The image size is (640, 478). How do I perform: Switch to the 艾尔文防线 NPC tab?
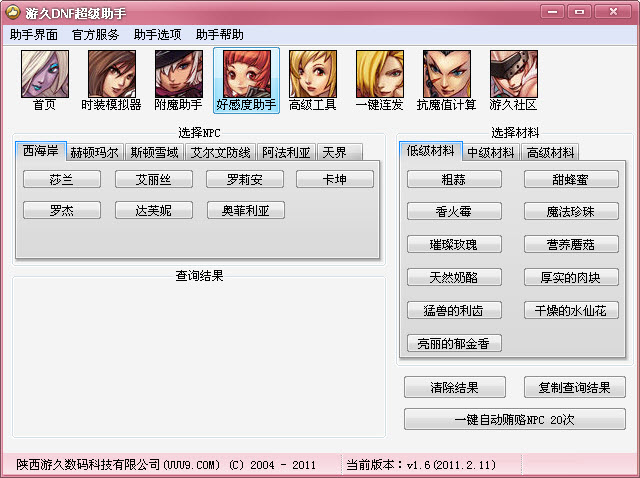220,152
